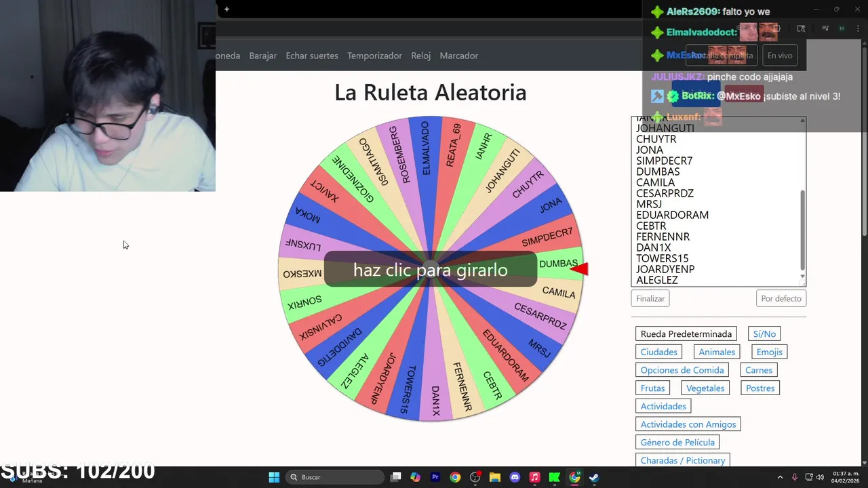Load the Charadas / Pictionary preset
This screenshot has height=488, width=868.
(683, 460)
